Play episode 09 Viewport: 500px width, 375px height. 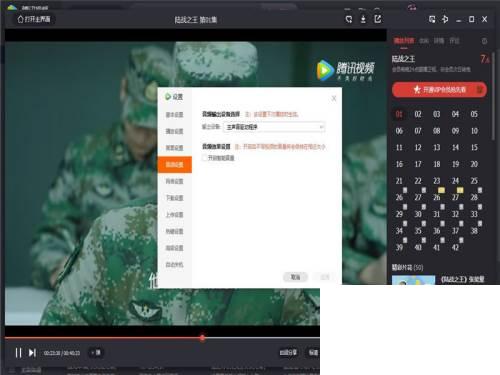455,131
